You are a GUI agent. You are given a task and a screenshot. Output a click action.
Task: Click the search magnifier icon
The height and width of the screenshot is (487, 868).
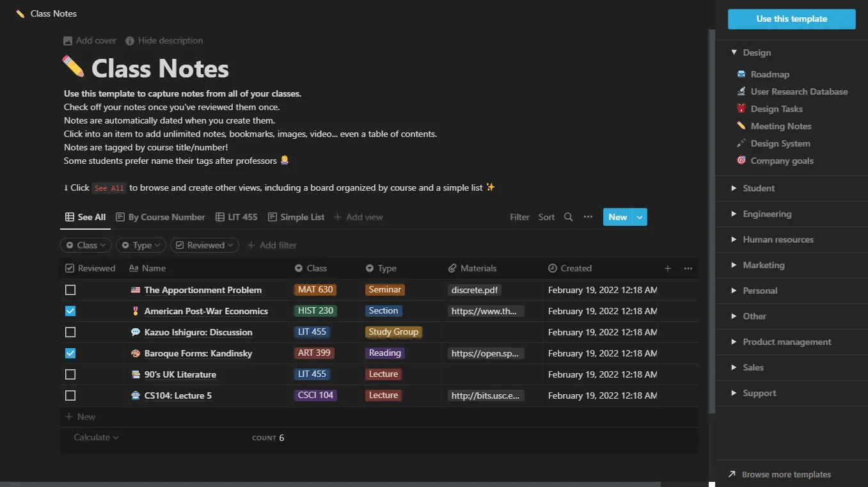(568, 217)
